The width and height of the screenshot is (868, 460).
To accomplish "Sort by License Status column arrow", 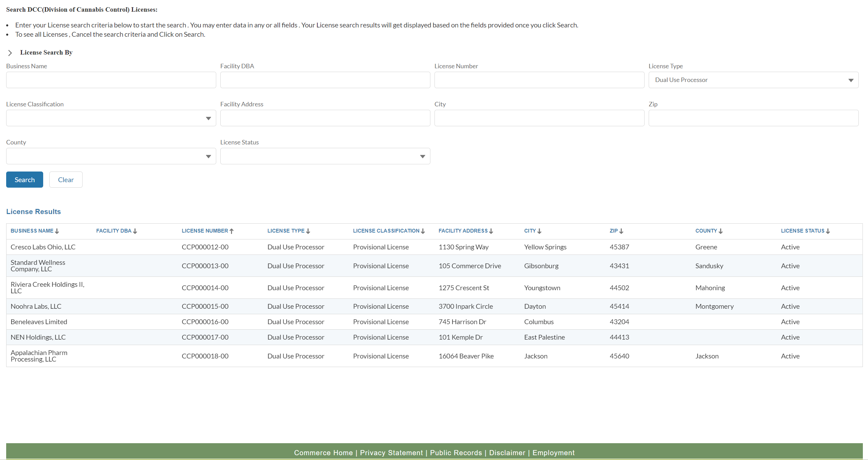I will (828, 231).
